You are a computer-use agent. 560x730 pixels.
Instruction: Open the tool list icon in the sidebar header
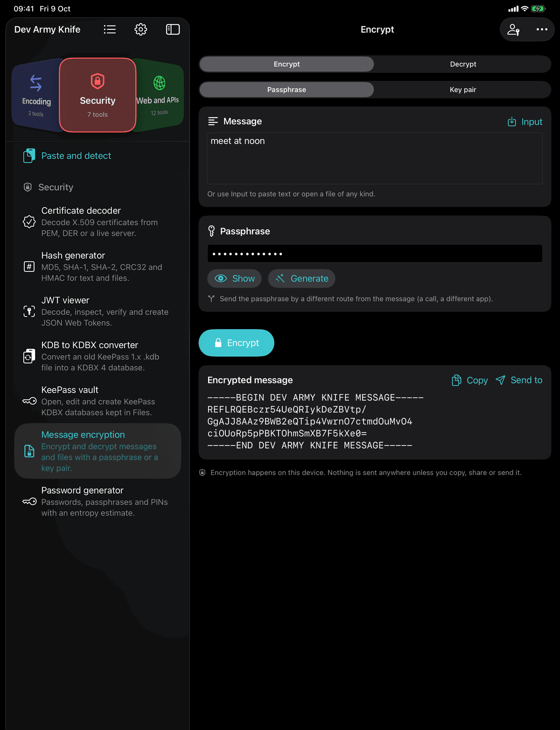pyautogui.click(x=110, y=29)
